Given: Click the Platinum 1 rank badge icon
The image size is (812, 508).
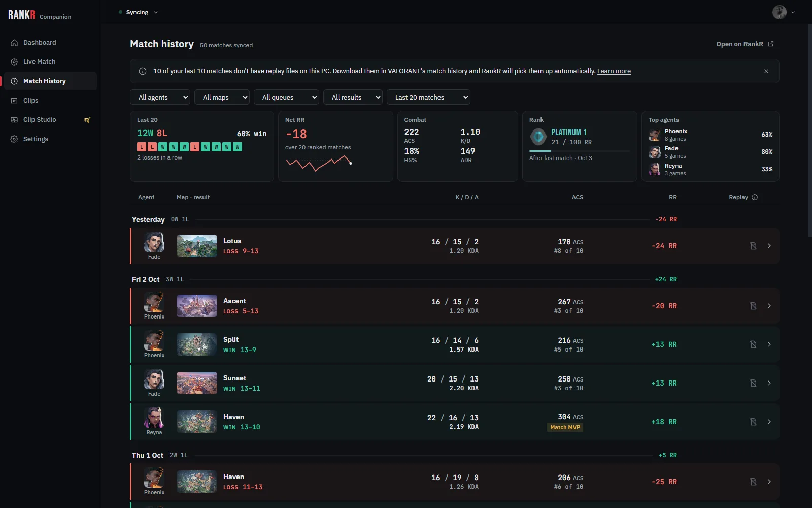Looking at the screenshot, I should pyautogui.click(x=538, y=137).
